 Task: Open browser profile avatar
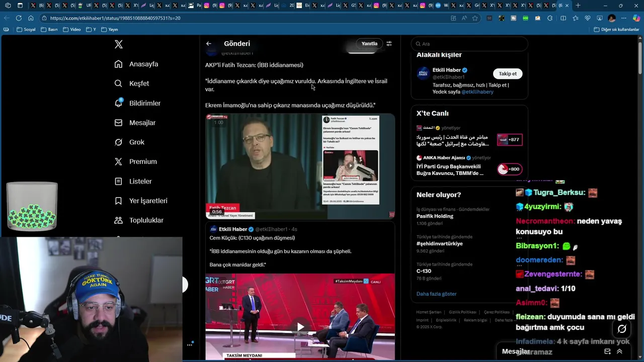(612, 18)
